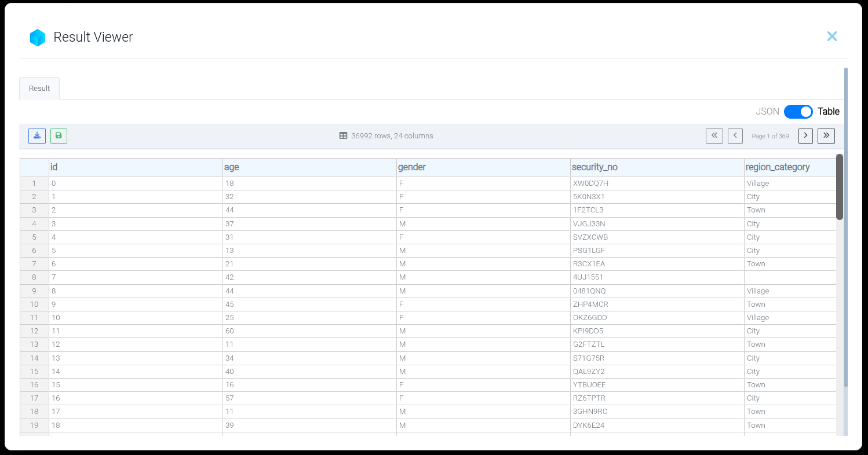This screenshot has height=455, width=868.
Task: Click the green save icon
Action: tap(59, 136)
